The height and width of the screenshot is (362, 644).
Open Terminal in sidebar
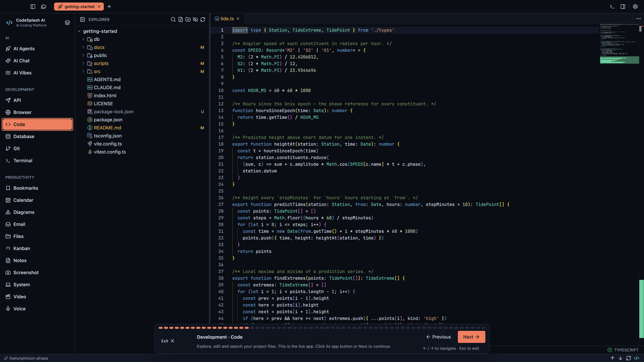coord(38,160)
